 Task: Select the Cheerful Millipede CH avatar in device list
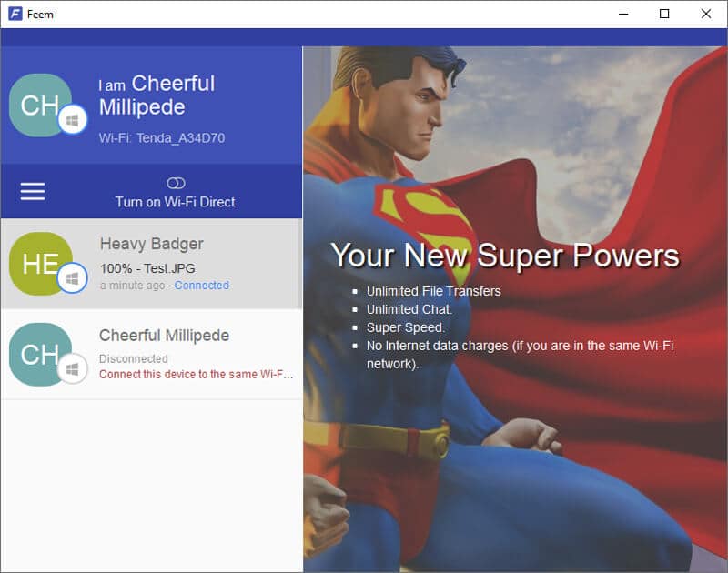[x=41, y=354]
